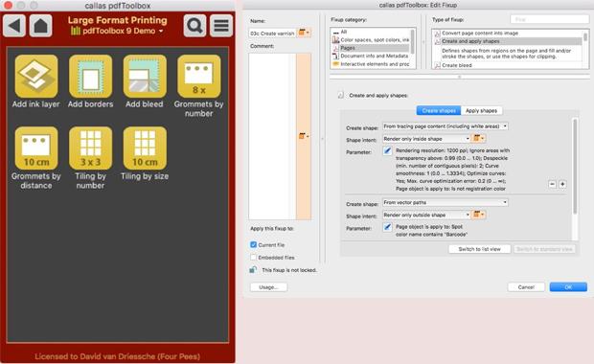Image resolution: width=594 pixels, height=364 pixels.
Task: Launch the Tiling by size action
Action: tap(145, 148)
